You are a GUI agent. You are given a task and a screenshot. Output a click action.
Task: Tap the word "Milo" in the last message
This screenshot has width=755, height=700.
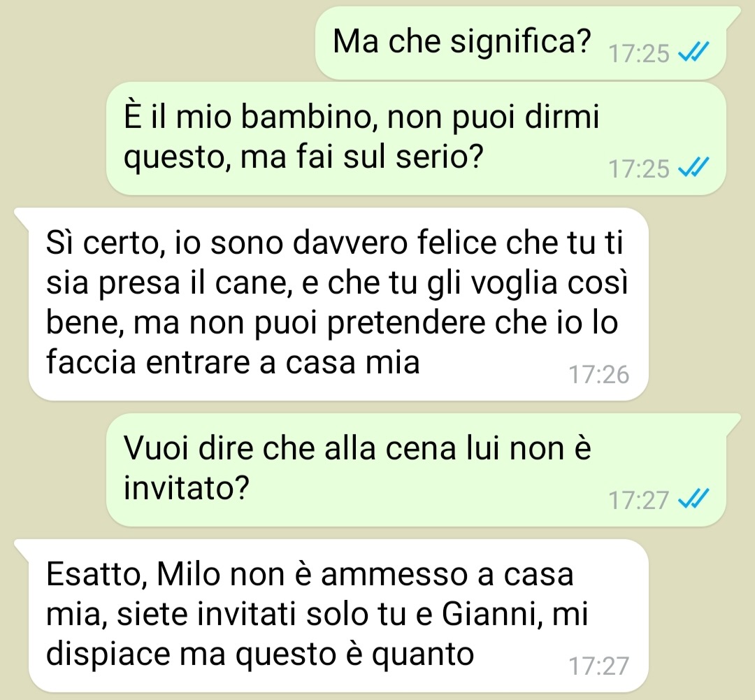[x=189, y=574]
